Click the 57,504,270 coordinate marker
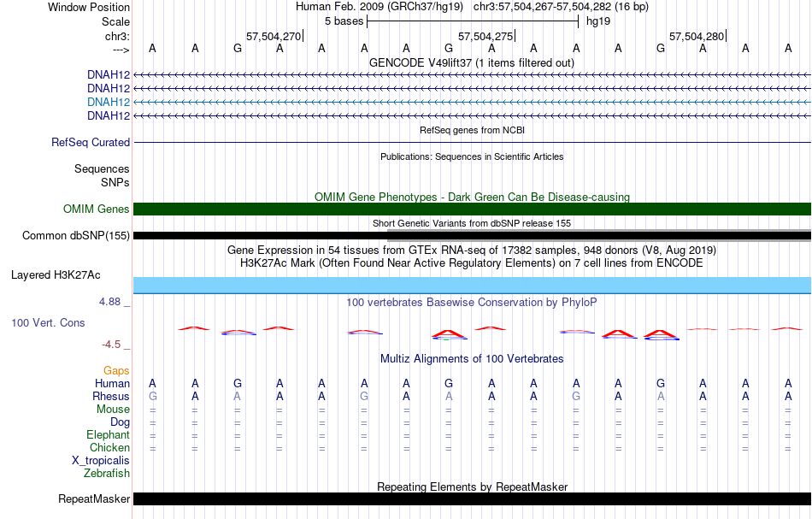Image resolution: width=812 pixels, height=519 pixels. click(274, 36)
